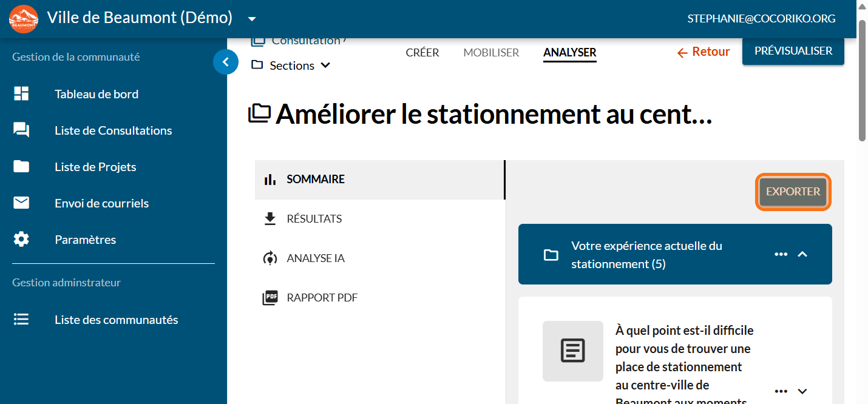The image size is (868, 404).
Task: Open the RÉSULTATS menu item
Action: click(314, 219)
